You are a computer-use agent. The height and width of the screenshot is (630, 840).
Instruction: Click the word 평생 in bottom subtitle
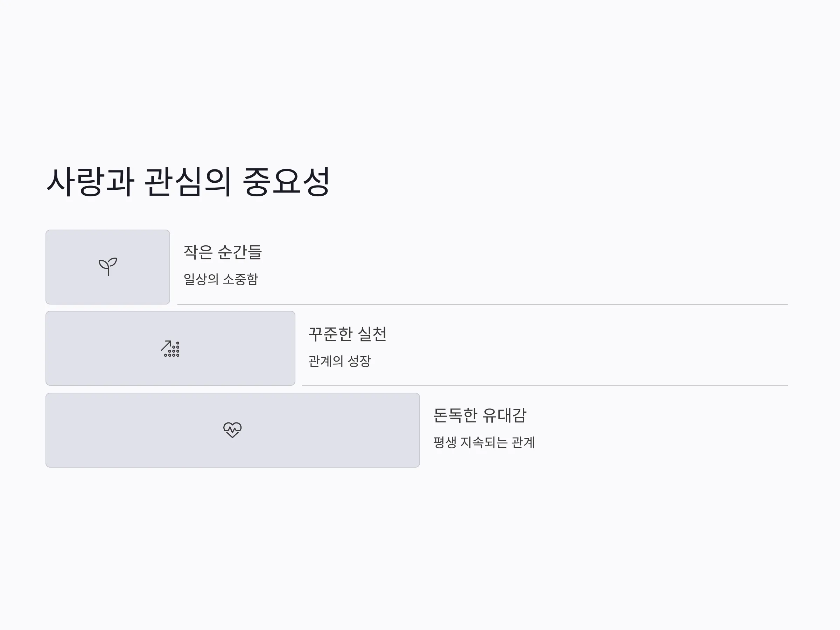click(x=445, y=442)
